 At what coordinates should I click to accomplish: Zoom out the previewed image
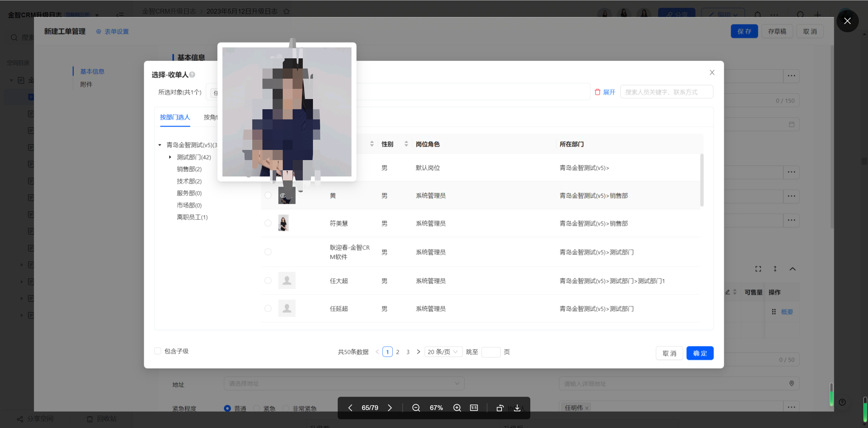click(x=416, y=408)
